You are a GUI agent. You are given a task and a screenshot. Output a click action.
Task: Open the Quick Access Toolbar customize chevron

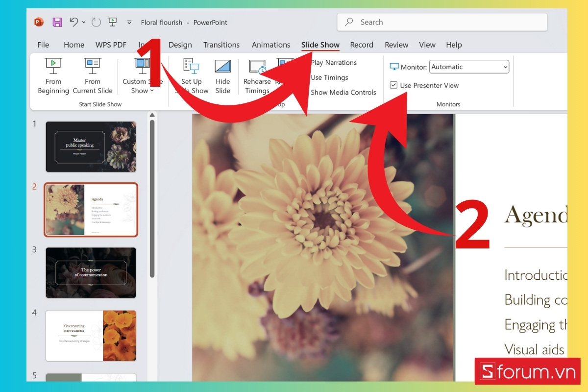pyautogui.click(x=129, y=22)
